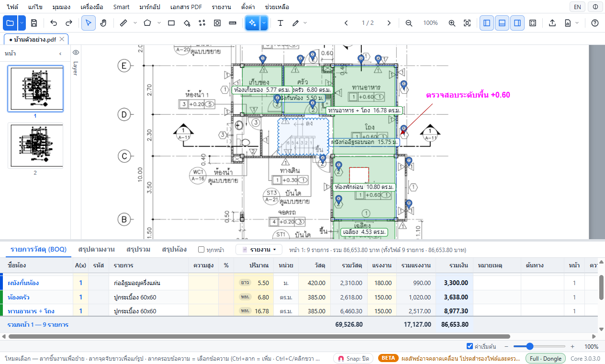The image size is (605, 364).
Task: Switch to สรุปตามงาน tab
Action: 96,250
